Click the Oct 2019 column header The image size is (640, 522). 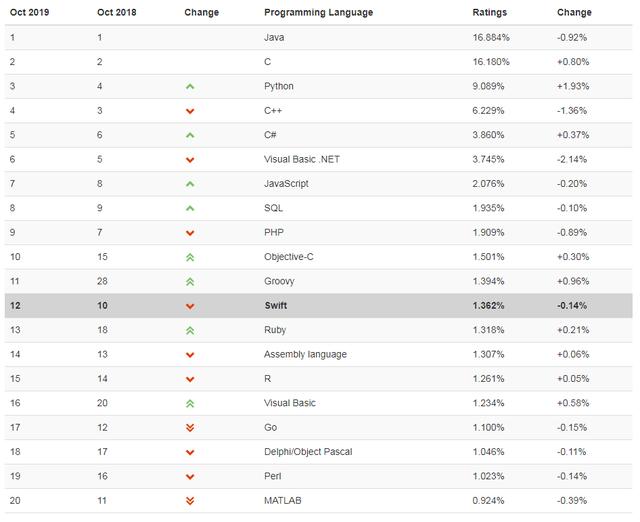coord(31,13)
